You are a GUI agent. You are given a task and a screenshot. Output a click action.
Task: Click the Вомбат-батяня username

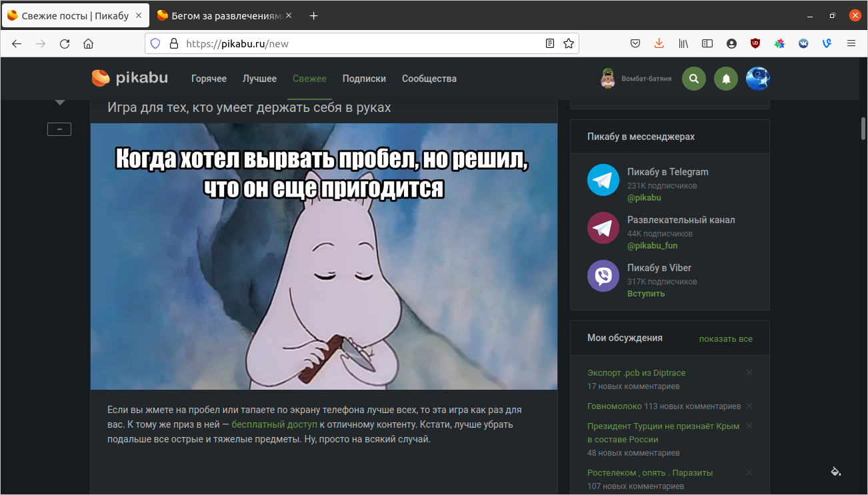pyautogui.click(x=646, y=79)
